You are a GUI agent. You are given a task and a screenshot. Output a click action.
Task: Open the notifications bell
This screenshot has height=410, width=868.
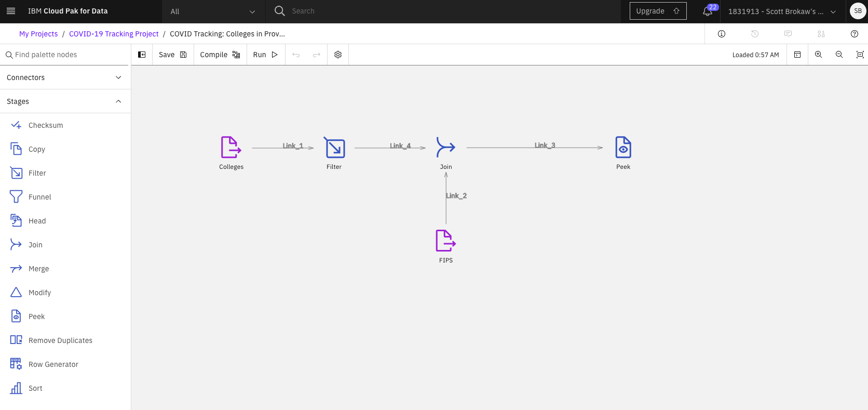(x=708, y=11)
